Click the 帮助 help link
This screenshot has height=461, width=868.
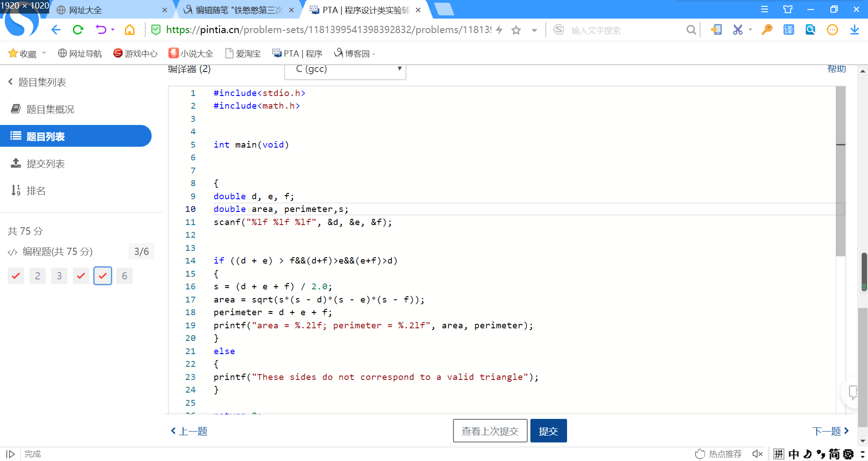click(x=837, y=69)
